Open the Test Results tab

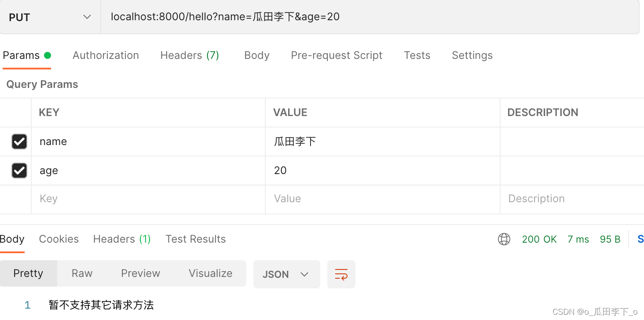pyautogui.click(x=195, y=239)
